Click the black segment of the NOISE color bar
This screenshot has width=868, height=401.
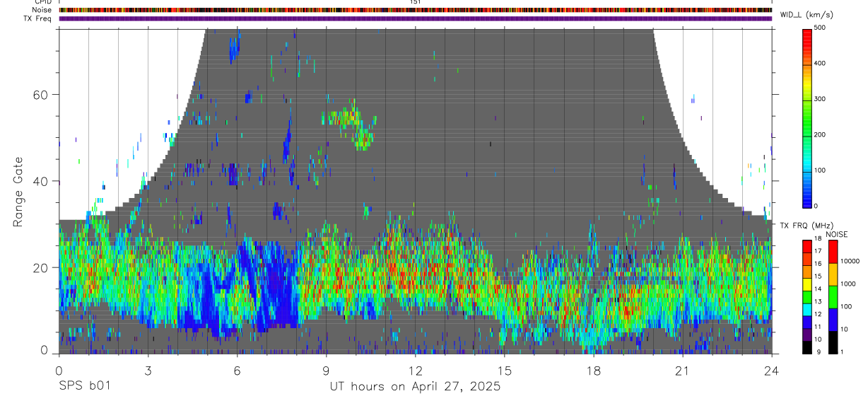832,342
